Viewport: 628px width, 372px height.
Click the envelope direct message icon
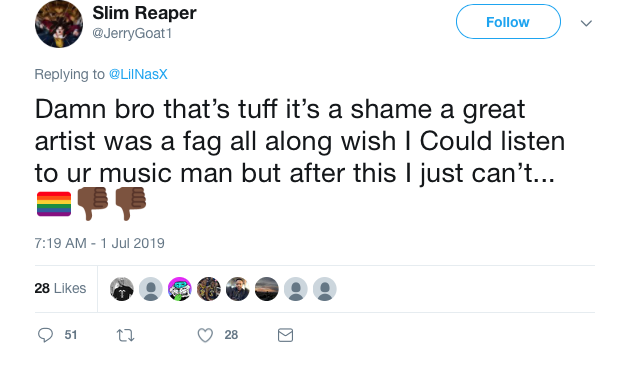[286, 335]
